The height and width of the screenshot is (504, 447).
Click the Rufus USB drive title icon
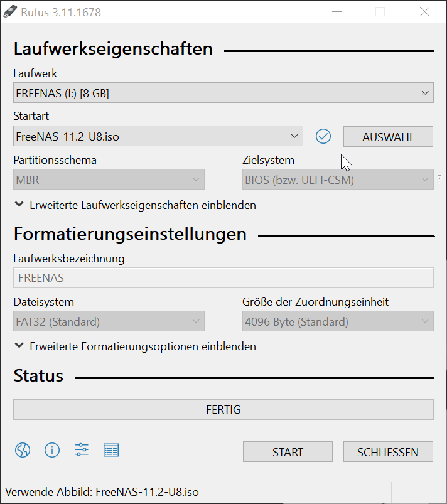click(x=9, y=12)
